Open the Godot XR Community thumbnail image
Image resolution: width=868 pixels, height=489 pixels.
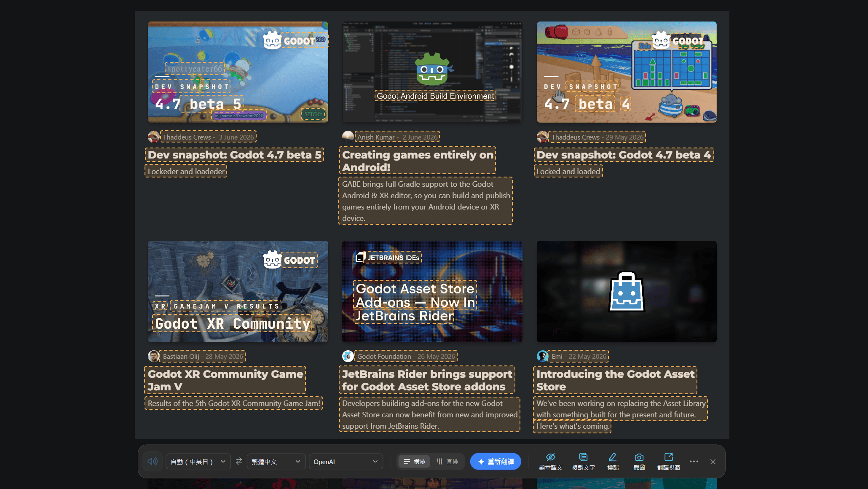pyautogui.click(x=238, y=291)
